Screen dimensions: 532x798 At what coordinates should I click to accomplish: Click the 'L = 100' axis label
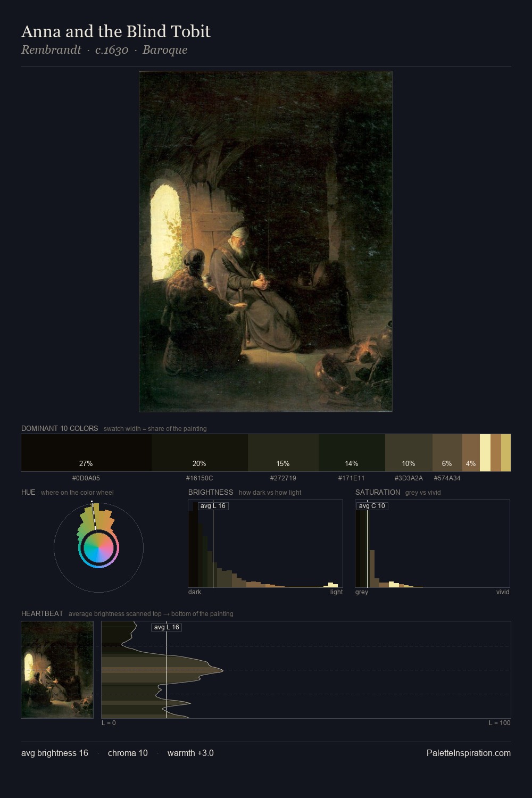point(500,723)
